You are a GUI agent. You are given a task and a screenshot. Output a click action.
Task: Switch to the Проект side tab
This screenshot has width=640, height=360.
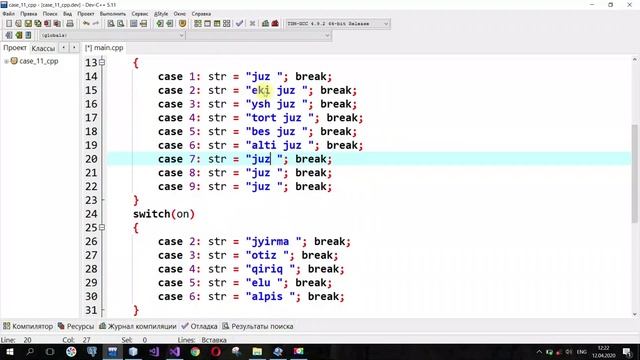coord(15,48)
